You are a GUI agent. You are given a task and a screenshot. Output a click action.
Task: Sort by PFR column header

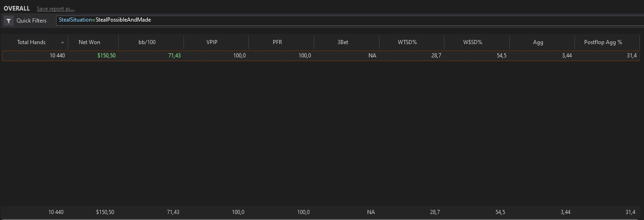tap(281, 42)
